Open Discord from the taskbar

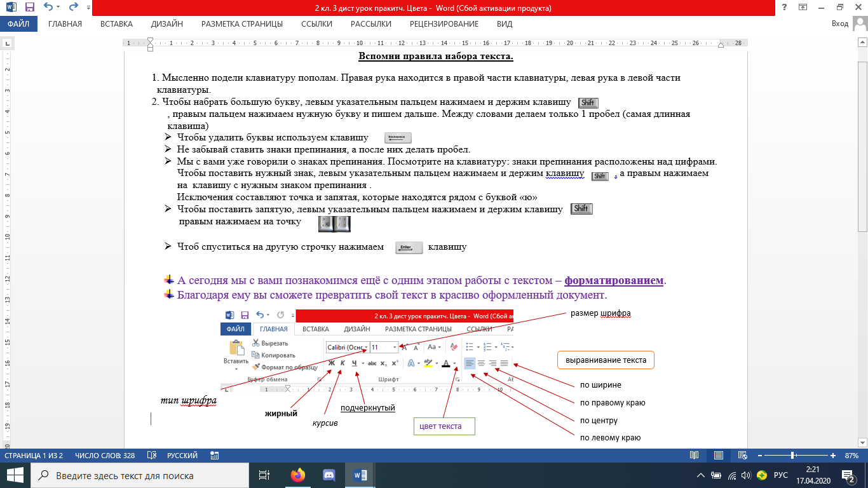click(329, 475)
